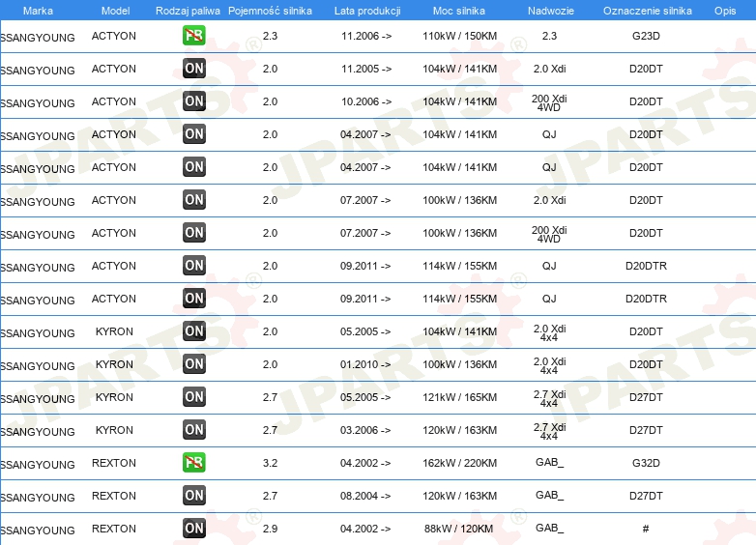Select the Rodzaj paliwa column header
The image size is (756, 545).
(x=188, y=11)
